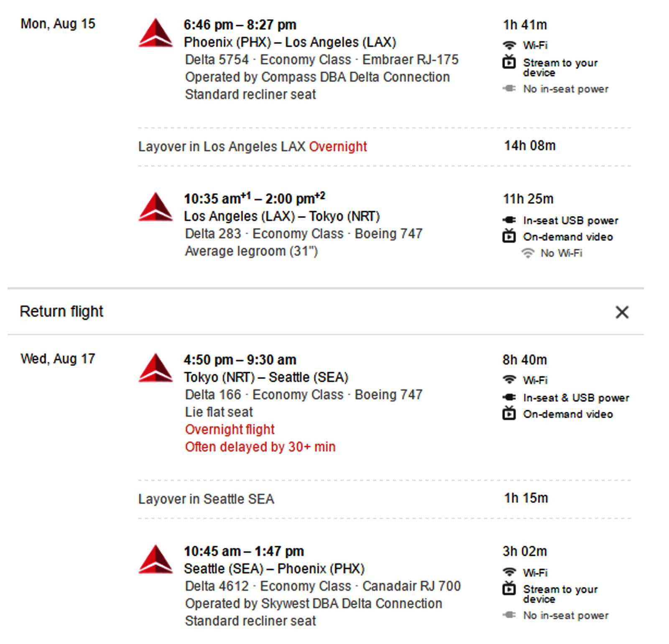
Task: Click On-demand video icon for Tokyo–Seattle flight
Action: pos(509,414)
